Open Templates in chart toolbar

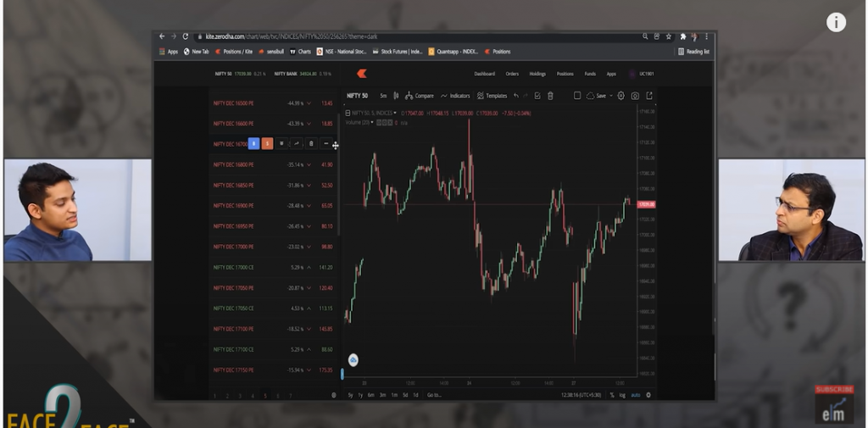[x=492, y=96]
